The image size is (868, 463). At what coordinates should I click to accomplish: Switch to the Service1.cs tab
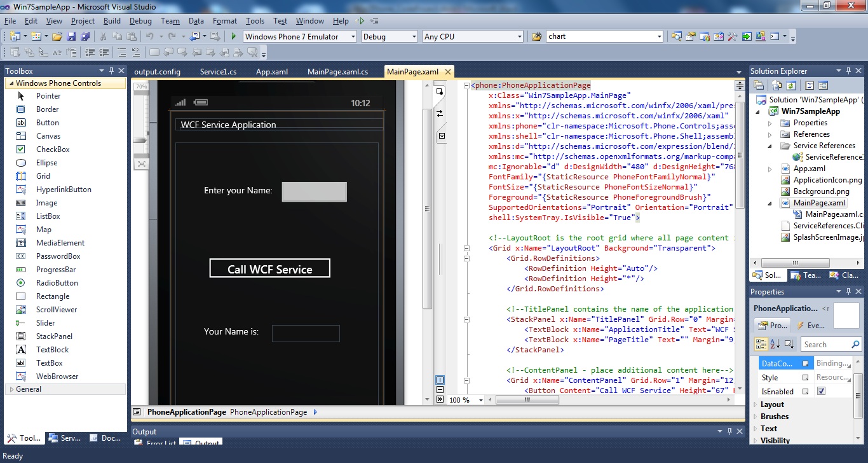click(x=218, y=72)
